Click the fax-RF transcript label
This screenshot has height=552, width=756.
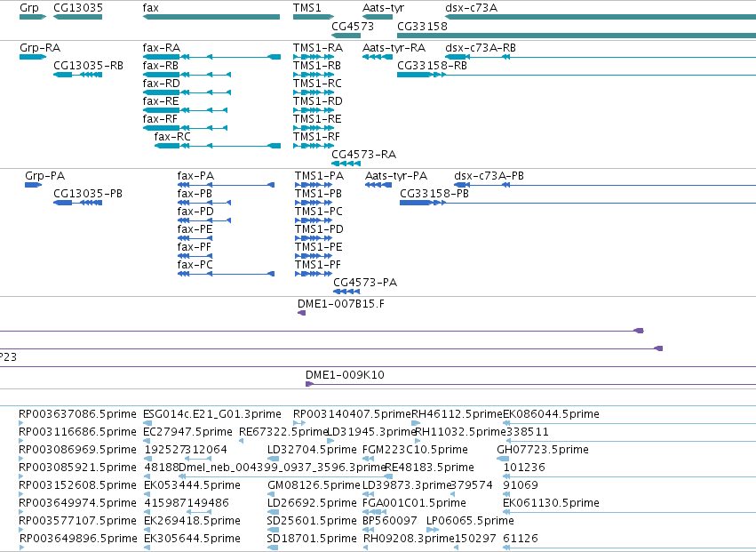tap(160, 119)
